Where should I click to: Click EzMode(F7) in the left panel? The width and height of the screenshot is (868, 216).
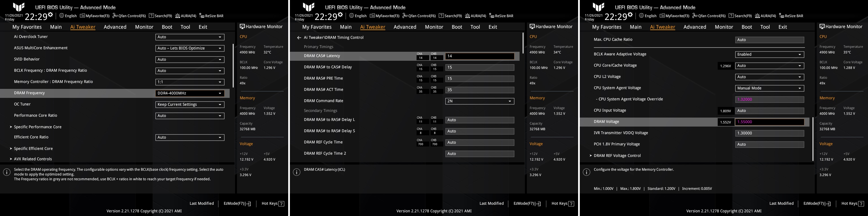click(x=237, y=204)
